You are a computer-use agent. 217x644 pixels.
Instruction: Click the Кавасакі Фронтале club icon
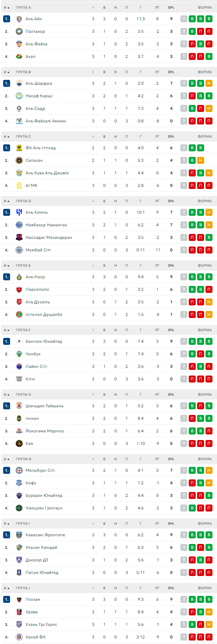(19, 535)
